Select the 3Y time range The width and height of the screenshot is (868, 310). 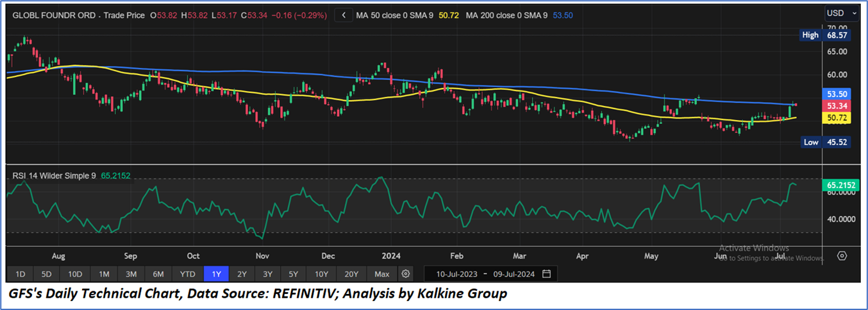point(267,274)
